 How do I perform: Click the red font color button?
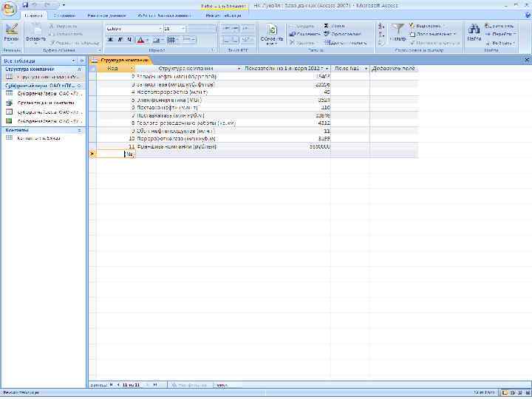[x=140, y=40]
